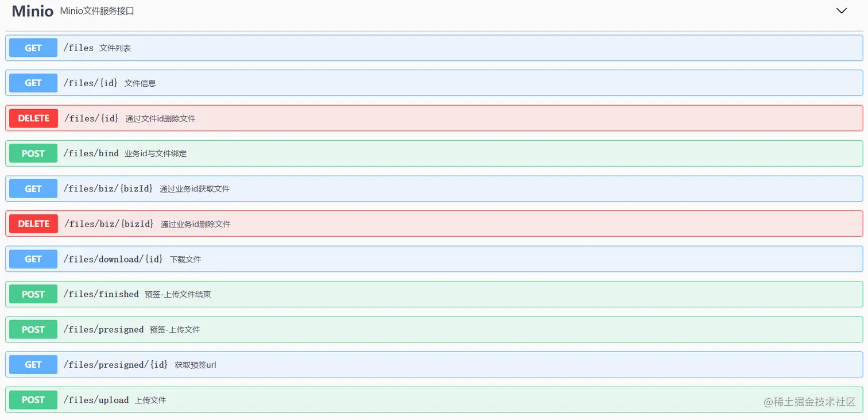The width and height of the screenshot is (868, 420).
Task: Click 文件信息 description text
Action: click(x=140, y=83)
